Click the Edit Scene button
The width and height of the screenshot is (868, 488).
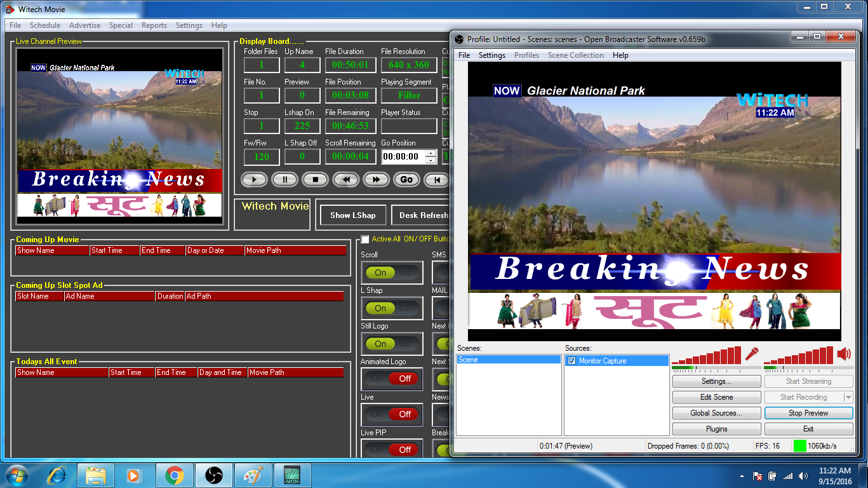(716, 397)
